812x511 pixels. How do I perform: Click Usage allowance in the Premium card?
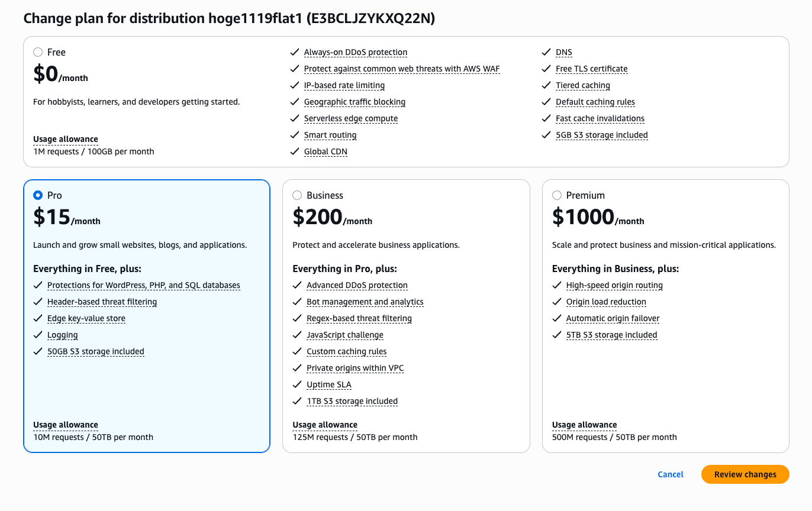584,425
